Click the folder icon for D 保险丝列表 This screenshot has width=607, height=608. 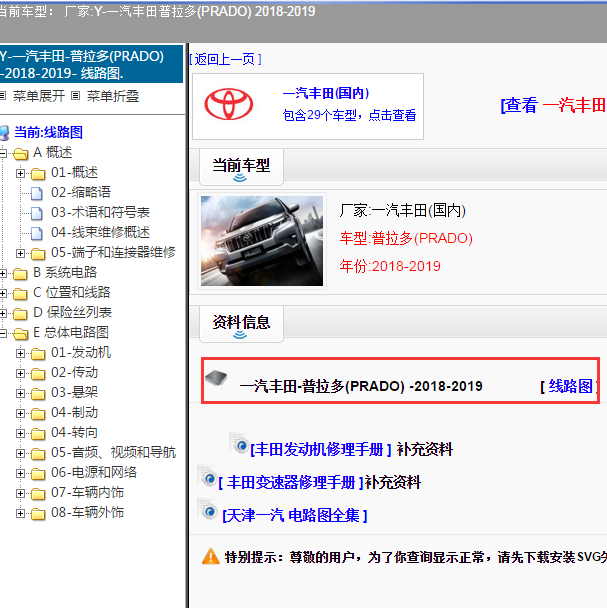click(20, 314)
